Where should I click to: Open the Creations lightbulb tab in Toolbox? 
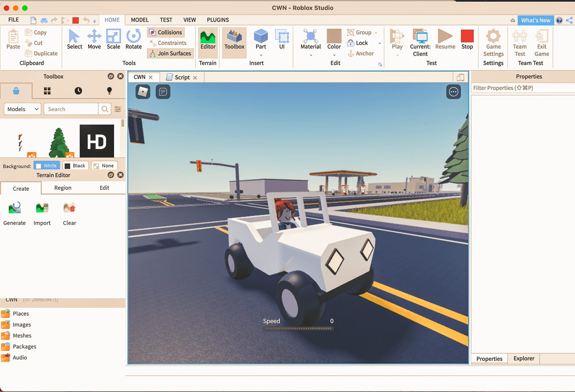109,91
